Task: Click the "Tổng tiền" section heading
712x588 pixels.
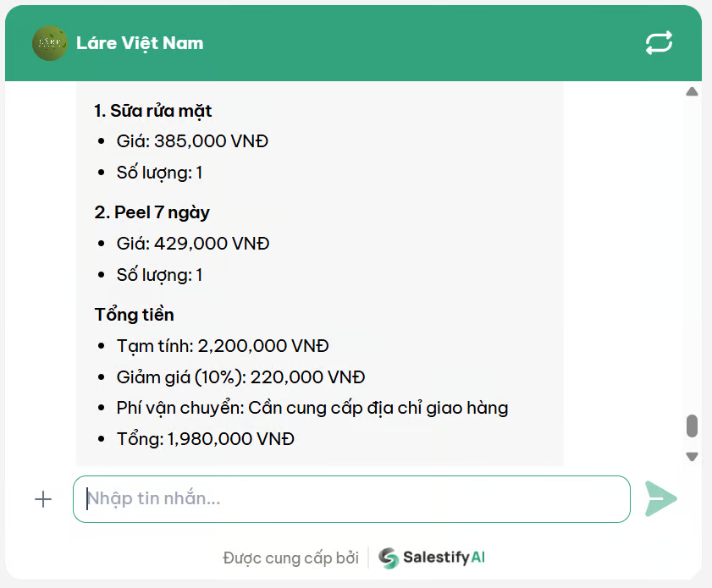Action: (x=135, y=315)
